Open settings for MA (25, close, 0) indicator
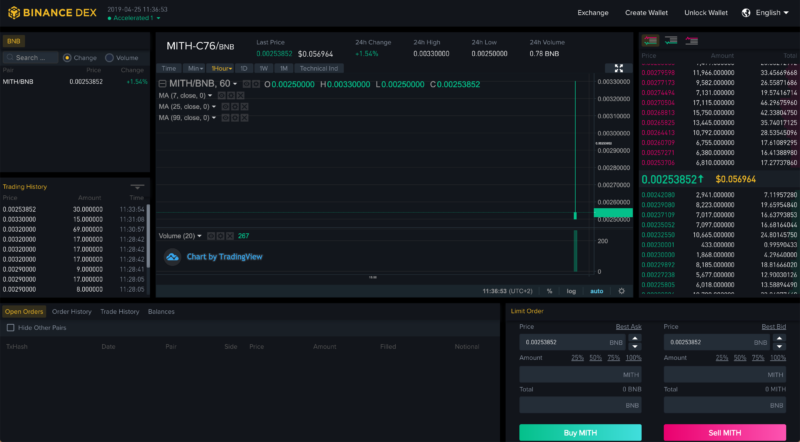The width and height of the screenshot is (800, 442). click(x=235, y=107)
